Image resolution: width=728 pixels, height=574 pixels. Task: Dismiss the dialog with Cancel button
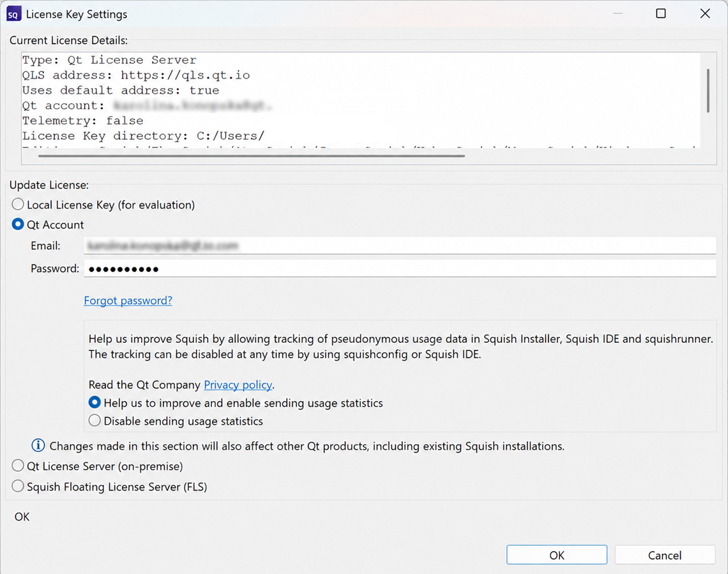[665, 555]
